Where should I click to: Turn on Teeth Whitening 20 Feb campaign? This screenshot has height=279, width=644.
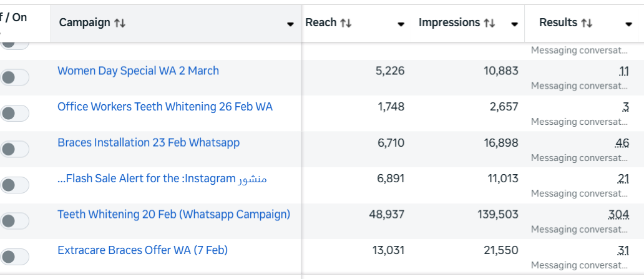tap(15, 221)
